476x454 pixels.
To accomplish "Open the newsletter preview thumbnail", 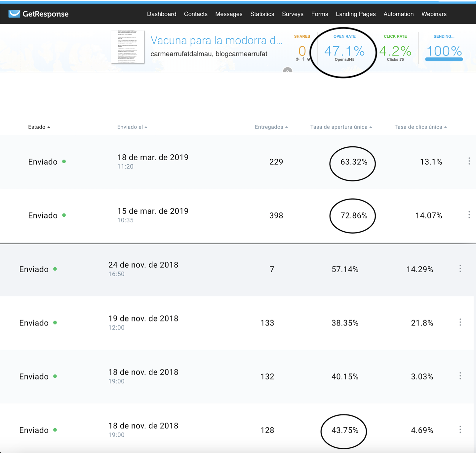I will (128, 47).
